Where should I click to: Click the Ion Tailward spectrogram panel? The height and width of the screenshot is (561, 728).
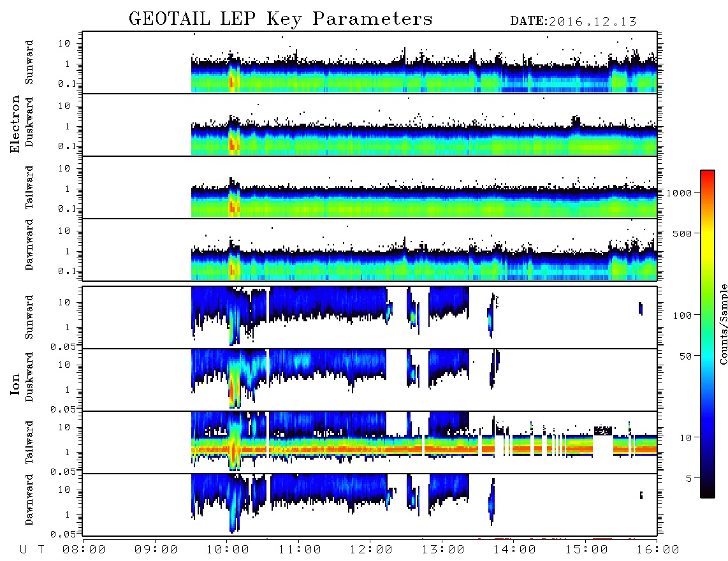370,442
